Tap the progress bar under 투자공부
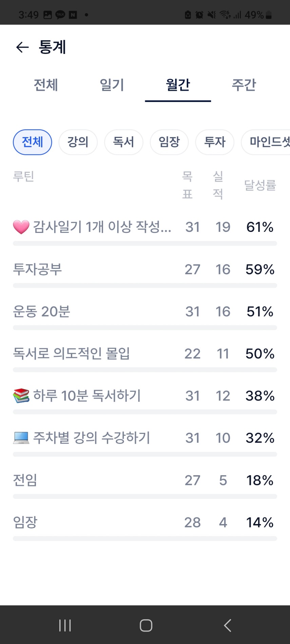290x644 pixels. [145, 286]
